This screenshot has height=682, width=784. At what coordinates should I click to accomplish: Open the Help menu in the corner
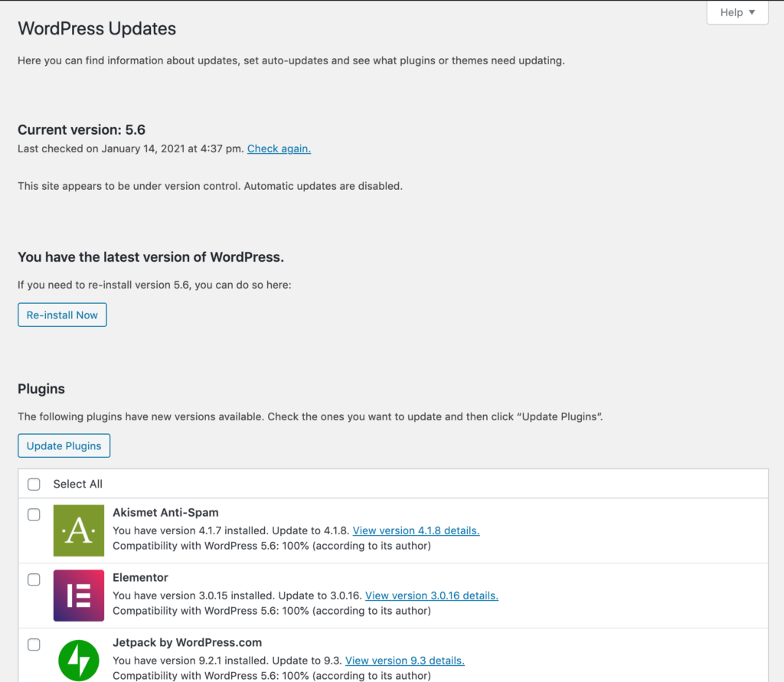click(737, 12)
